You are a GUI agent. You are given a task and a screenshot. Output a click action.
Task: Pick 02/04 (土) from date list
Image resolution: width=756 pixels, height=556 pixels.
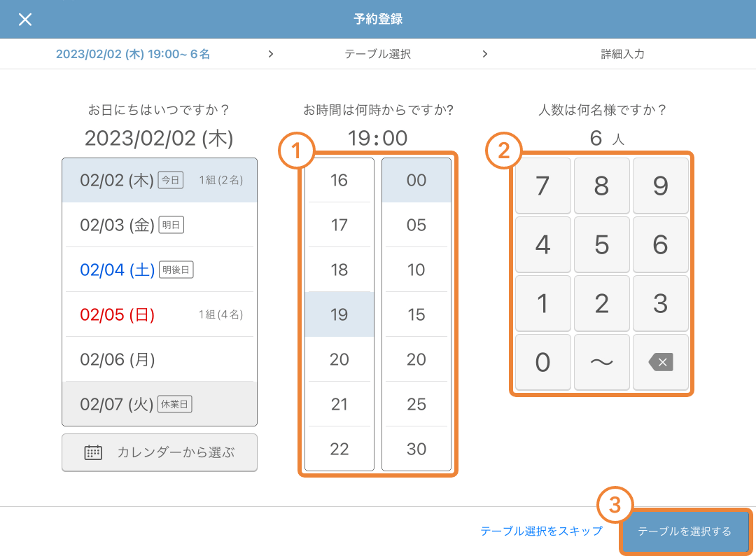160,270
